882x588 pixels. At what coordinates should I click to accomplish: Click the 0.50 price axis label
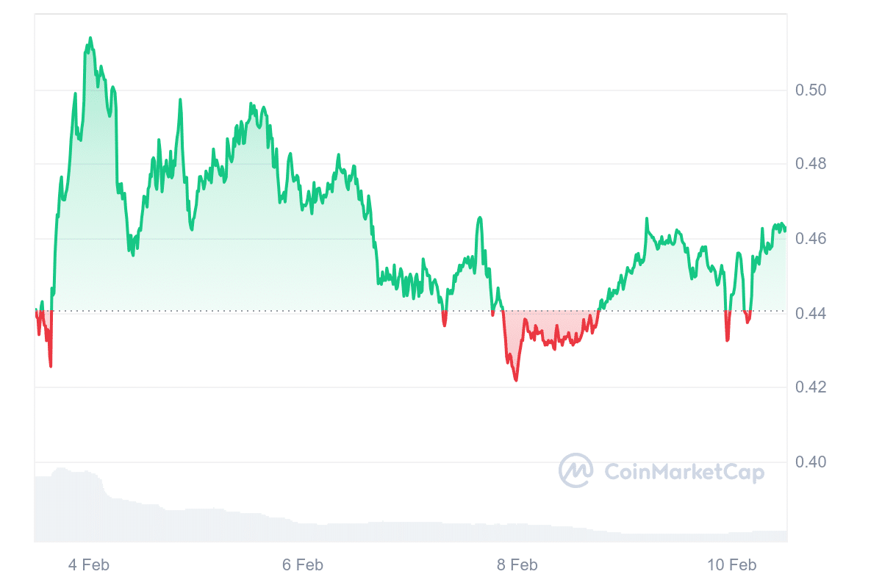click(811, 90)
